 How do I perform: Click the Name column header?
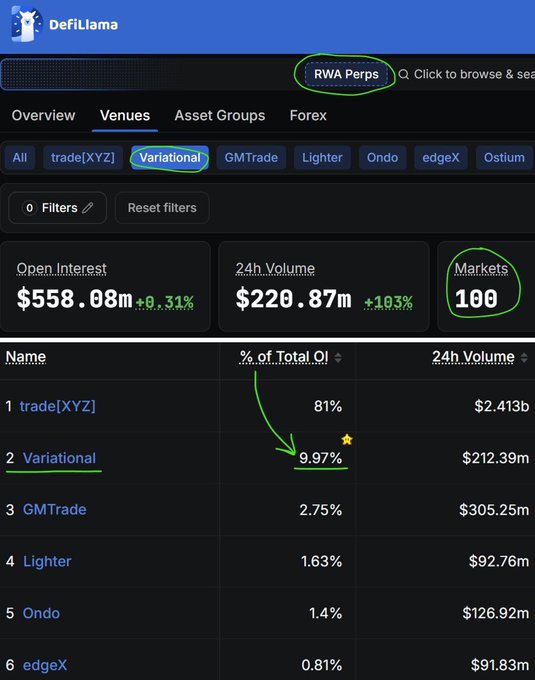point(26,357)
